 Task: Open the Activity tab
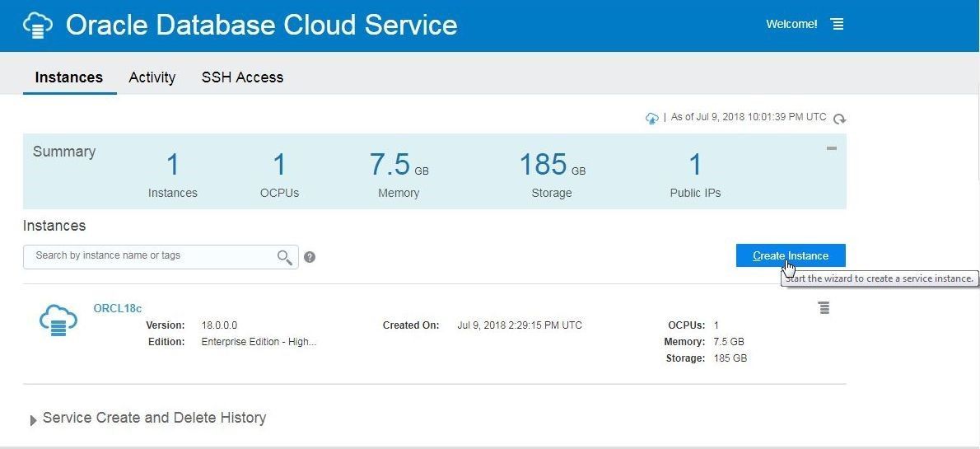pos(152,77)
